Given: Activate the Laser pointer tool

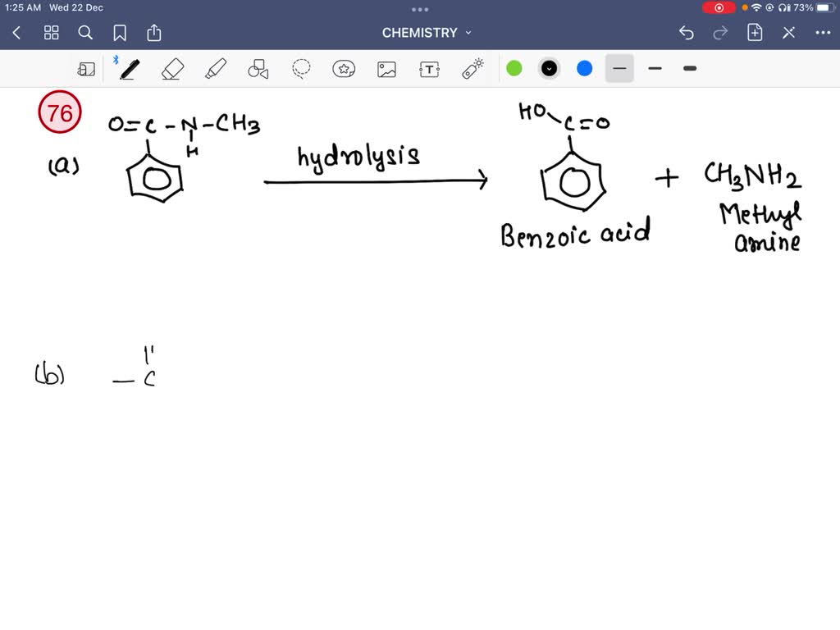Looking at the screenshot, I should (x=472, y=69).
